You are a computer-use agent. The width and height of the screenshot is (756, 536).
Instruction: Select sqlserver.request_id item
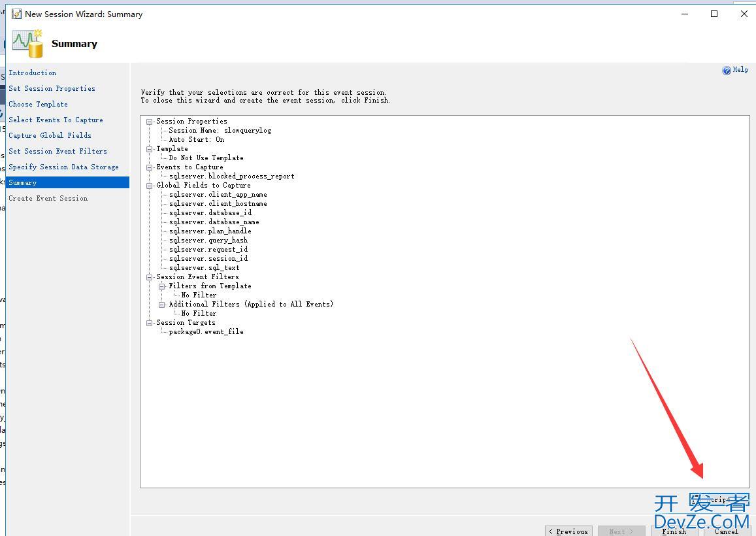point(208,250)
